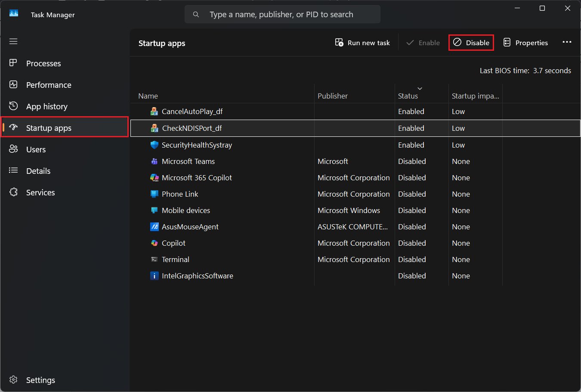Click Run new task button
581x392 pixels.
(x=362, y=43)
